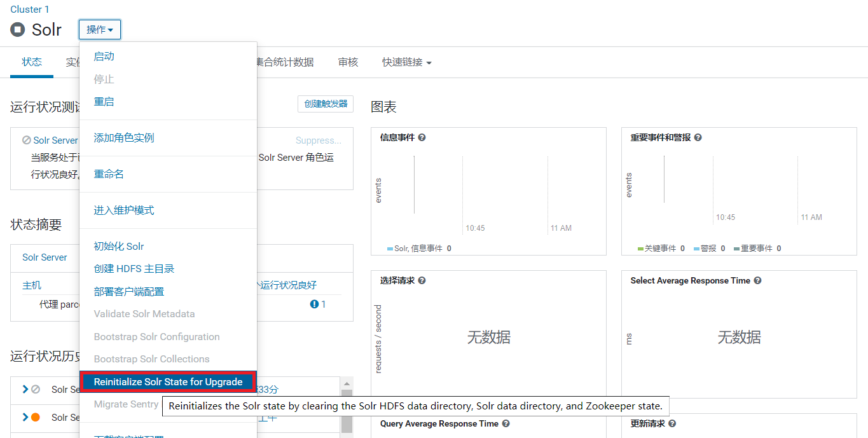Open the 快速链接 dropdown
Image resolution: width=868 pixels, height=438 pixels.
tap(407, 62)
